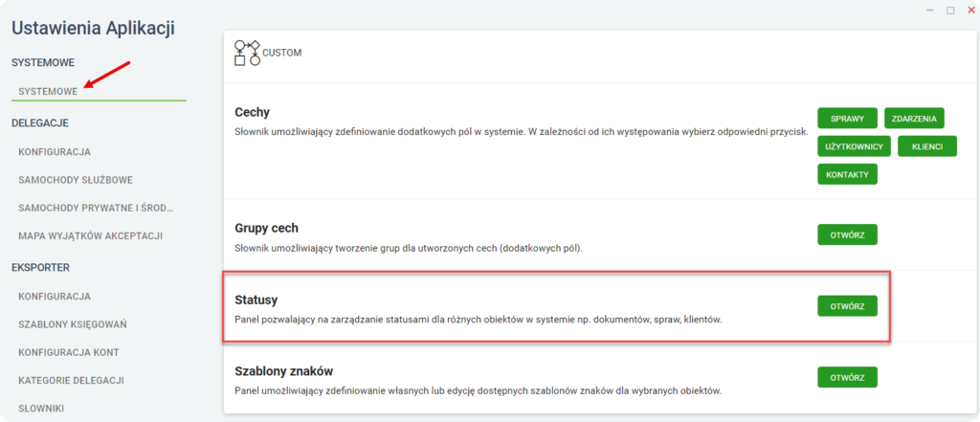
Task: Click the Ustawienia Aplikacji title
Action: [93, 28]
